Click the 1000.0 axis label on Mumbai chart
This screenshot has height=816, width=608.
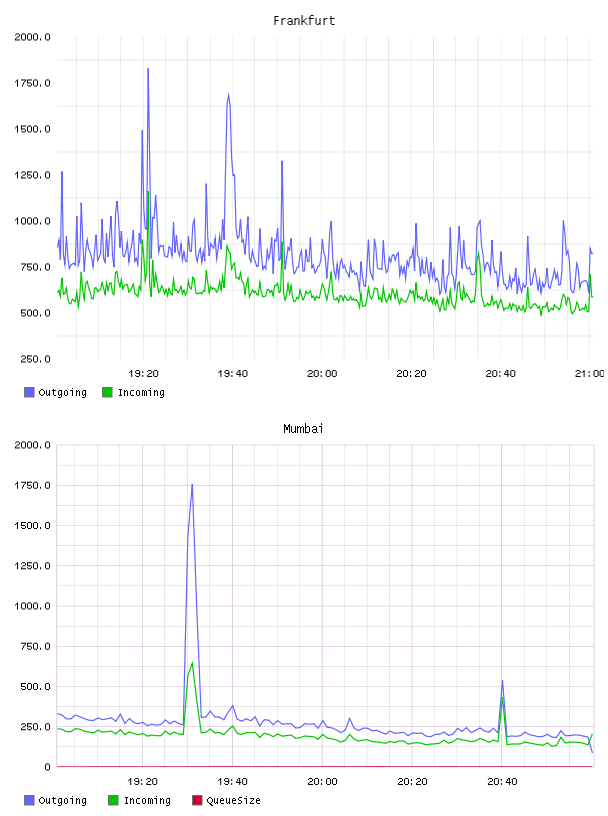[32, 606]
